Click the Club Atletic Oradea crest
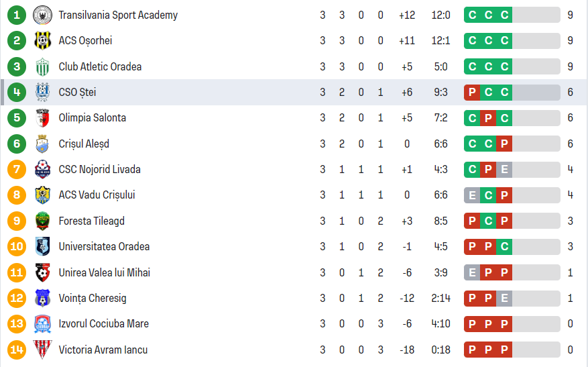The height and width of the screenshot is (367, 588). 43,66
